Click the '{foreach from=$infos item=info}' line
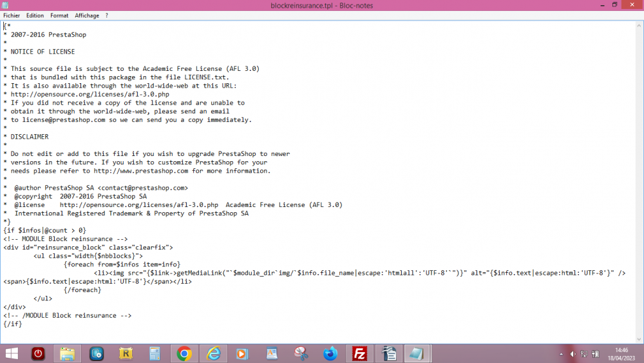This screenshot has height=363, width=644. click(x=122, y=264)
